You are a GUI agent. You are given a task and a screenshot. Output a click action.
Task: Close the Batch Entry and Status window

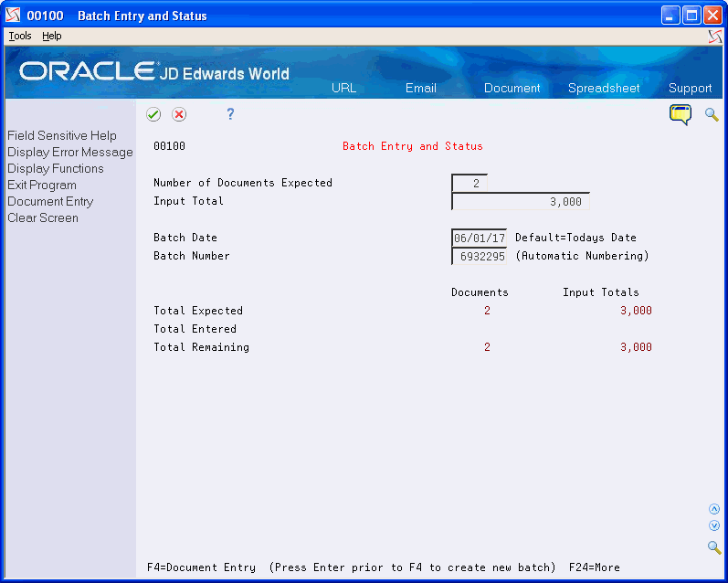click(x=712, y=16)
